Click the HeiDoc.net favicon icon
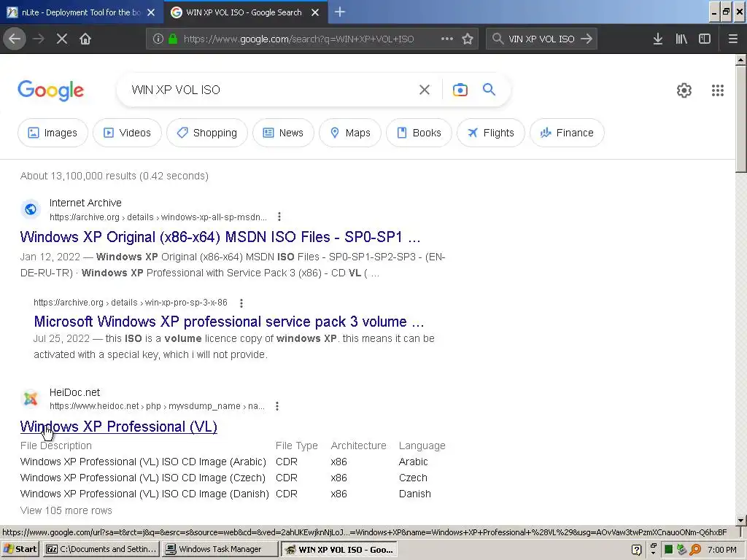 tap(31, 399)
